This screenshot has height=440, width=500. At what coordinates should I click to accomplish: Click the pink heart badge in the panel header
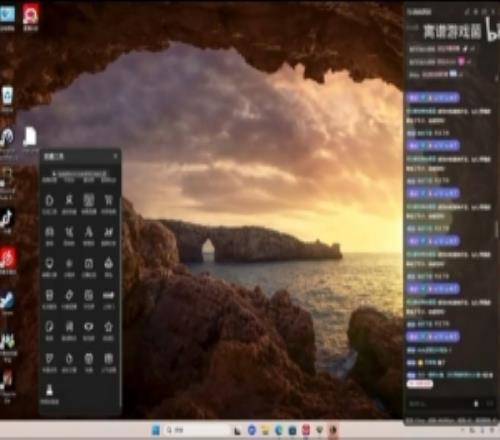pos(461,61)
